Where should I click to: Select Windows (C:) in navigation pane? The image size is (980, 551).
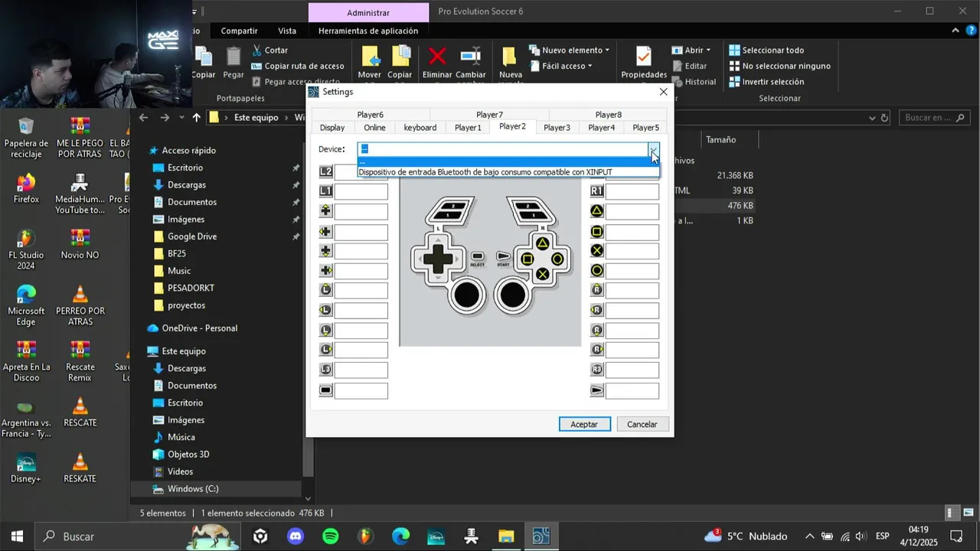coord(193,488)
